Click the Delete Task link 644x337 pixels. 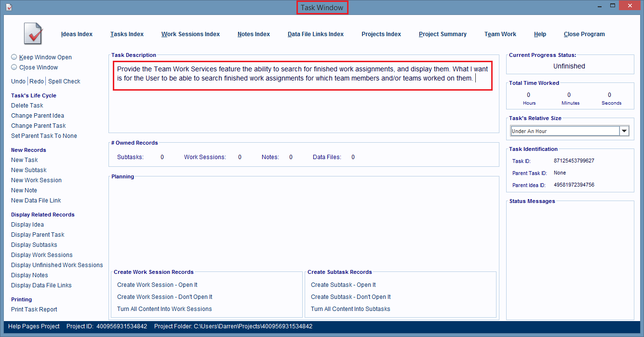(x=27, y=106)
